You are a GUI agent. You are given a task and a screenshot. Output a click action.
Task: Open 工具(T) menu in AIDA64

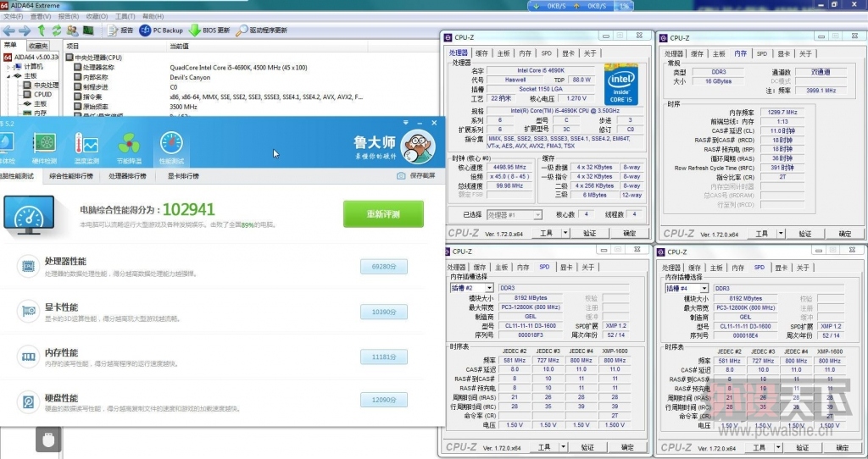pos(125,17)
